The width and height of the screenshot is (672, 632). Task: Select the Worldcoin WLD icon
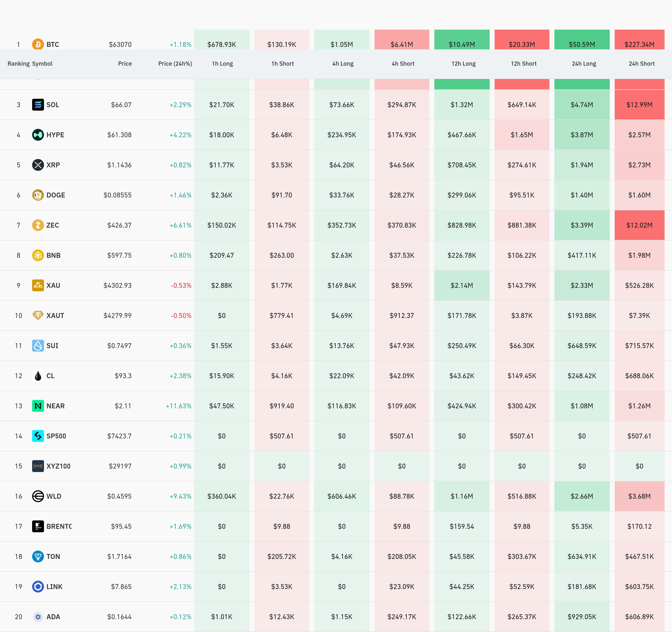click(38, 496)
